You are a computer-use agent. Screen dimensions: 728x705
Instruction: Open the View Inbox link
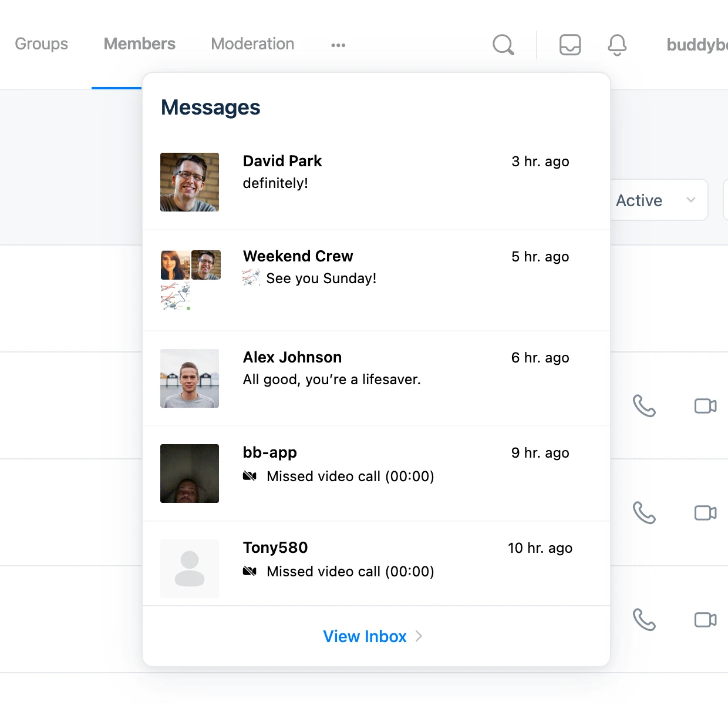(x=365, y=636)
